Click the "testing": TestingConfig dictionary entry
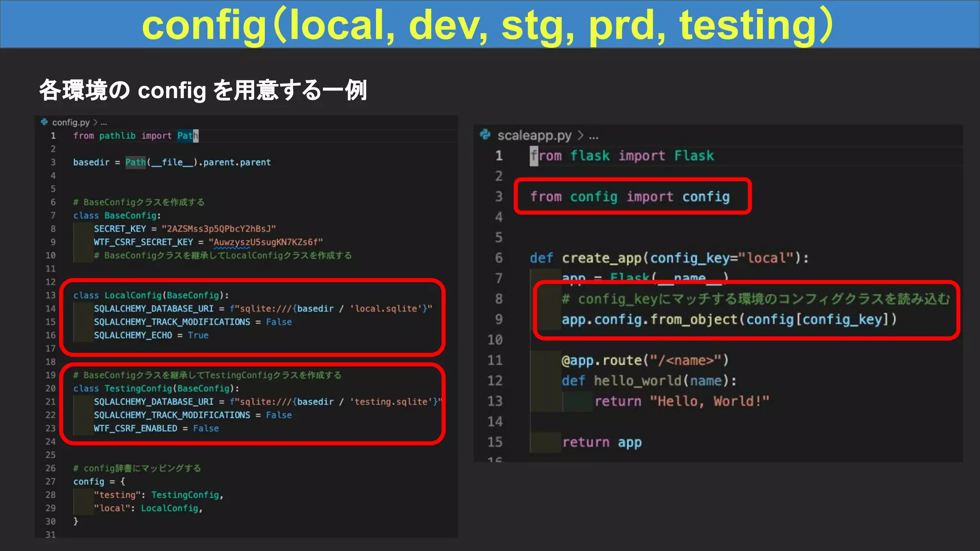The height and width of the screenshot is (551, 980). [158, 495]
